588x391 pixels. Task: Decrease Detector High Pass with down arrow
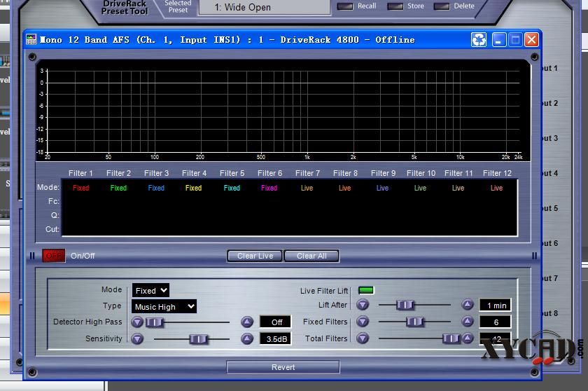coord(137,322)
